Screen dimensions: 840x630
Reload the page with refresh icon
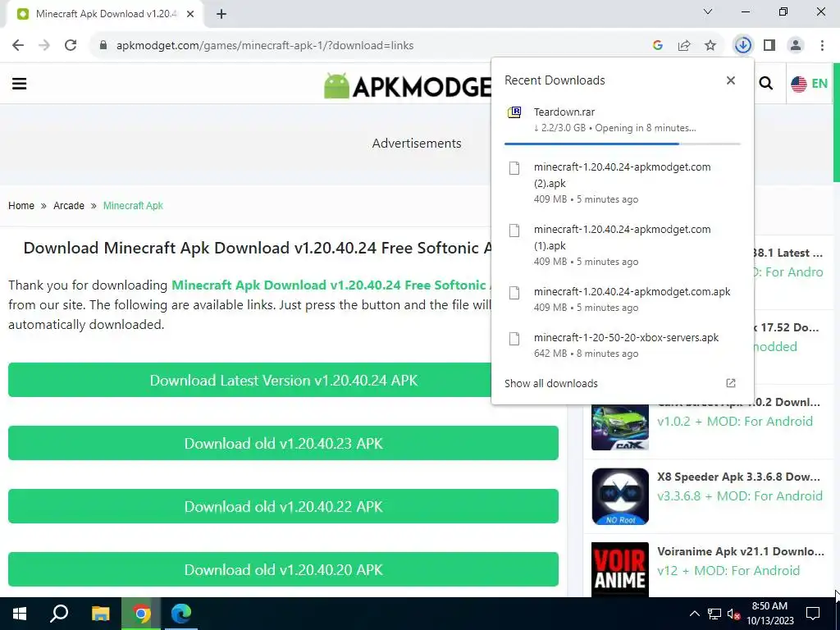pyautogui.click(x=71, y=45)
